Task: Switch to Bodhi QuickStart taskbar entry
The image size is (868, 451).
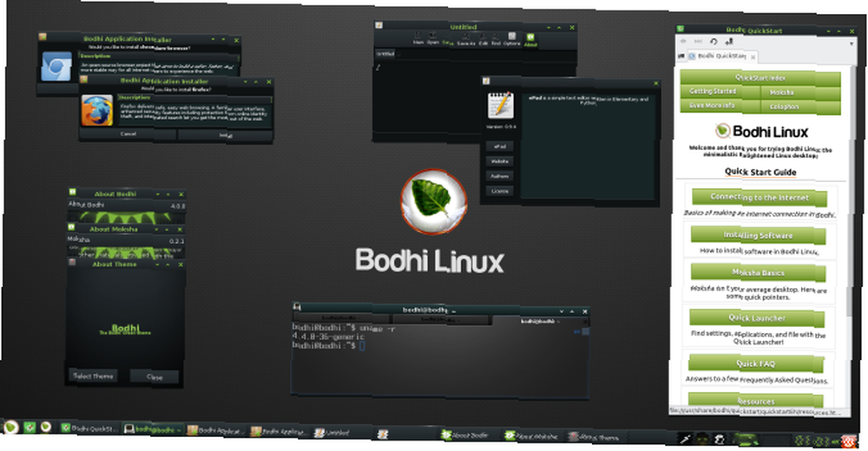Action: 89,428
